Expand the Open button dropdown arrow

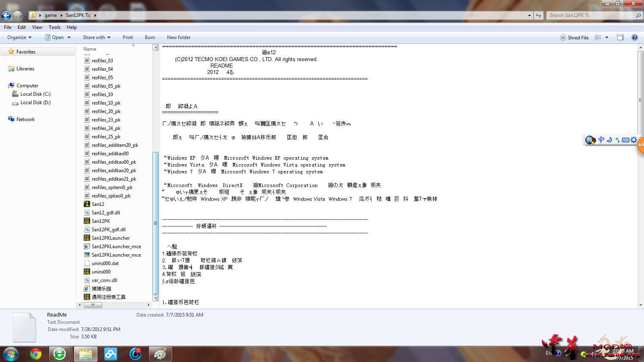(69, 37)
